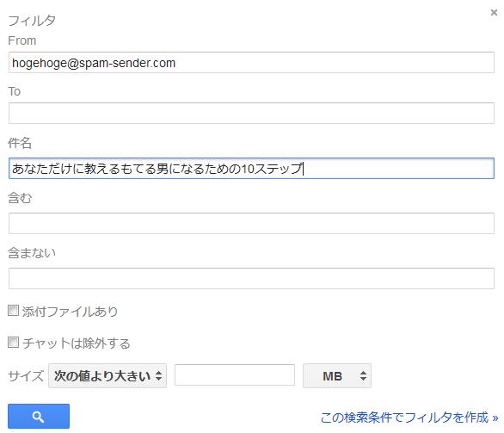
Task: Click the up-down arrows on the MB selector
Action: 363,375
